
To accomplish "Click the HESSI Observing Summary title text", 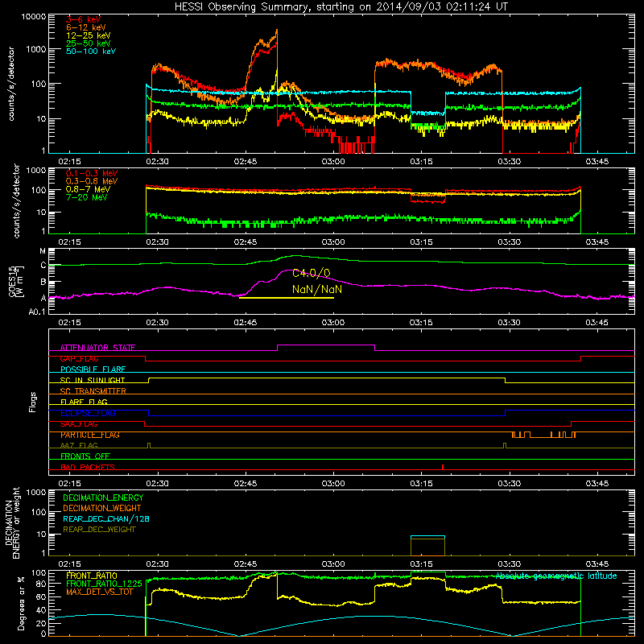I will point(341,7).
